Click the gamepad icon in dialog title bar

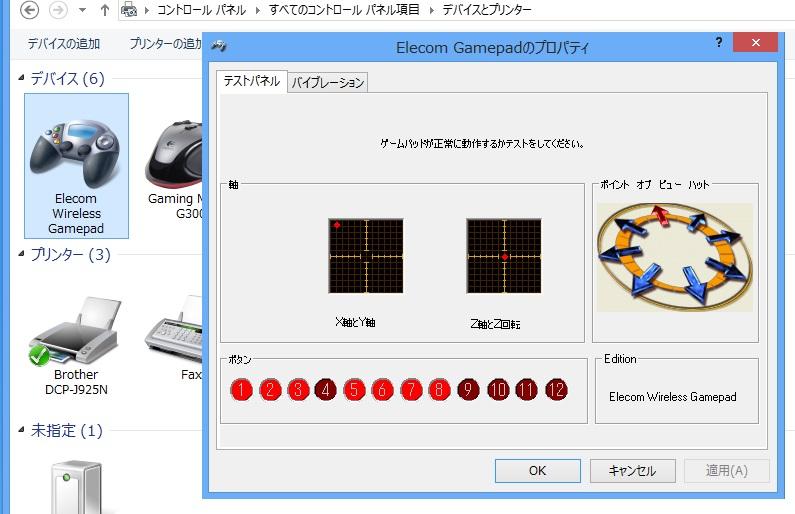219,46
